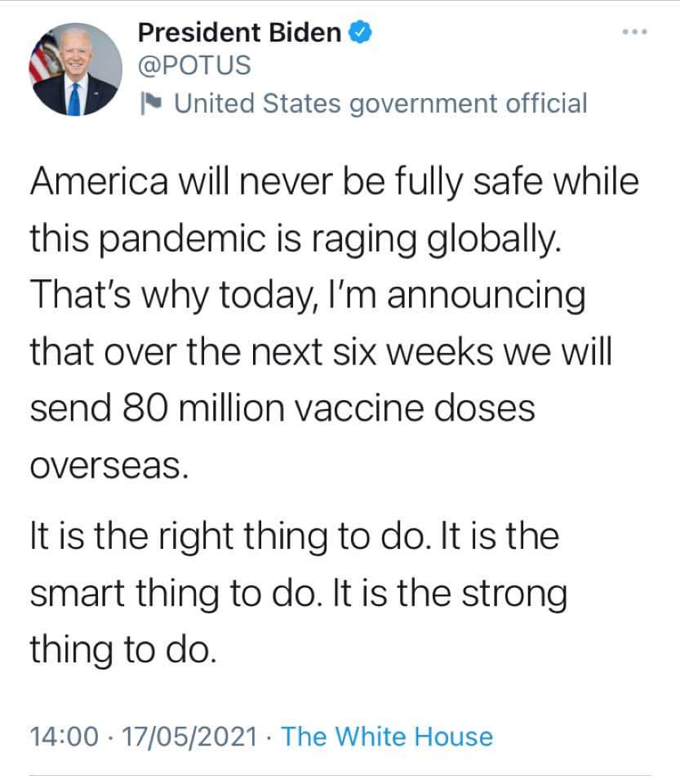This screenshot has width=680, height=784.
Task: Click the President Biden display name
Action: (x=240, y=33)
